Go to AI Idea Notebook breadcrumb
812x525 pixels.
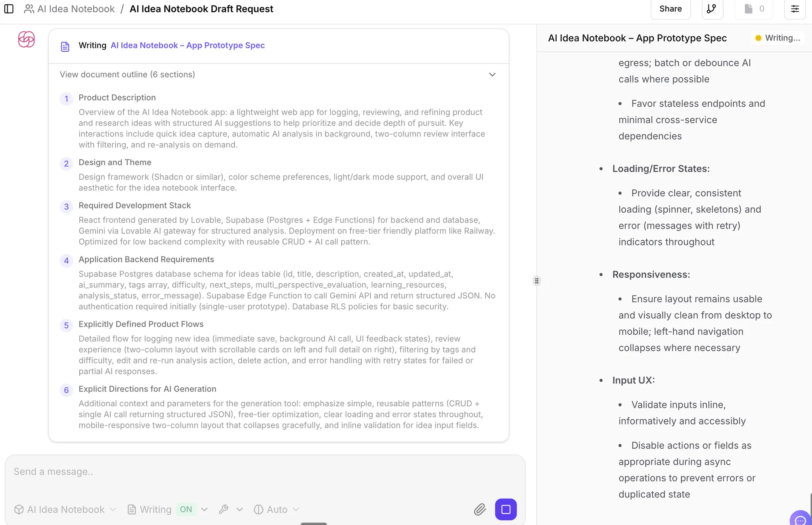[75, 9]
